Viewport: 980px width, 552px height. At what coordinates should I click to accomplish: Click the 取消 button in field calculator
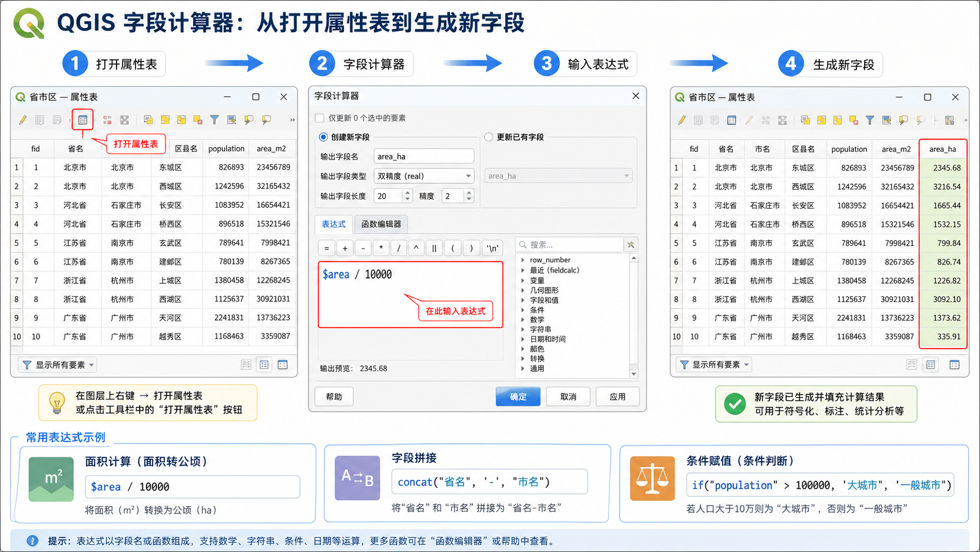(568, 397)
